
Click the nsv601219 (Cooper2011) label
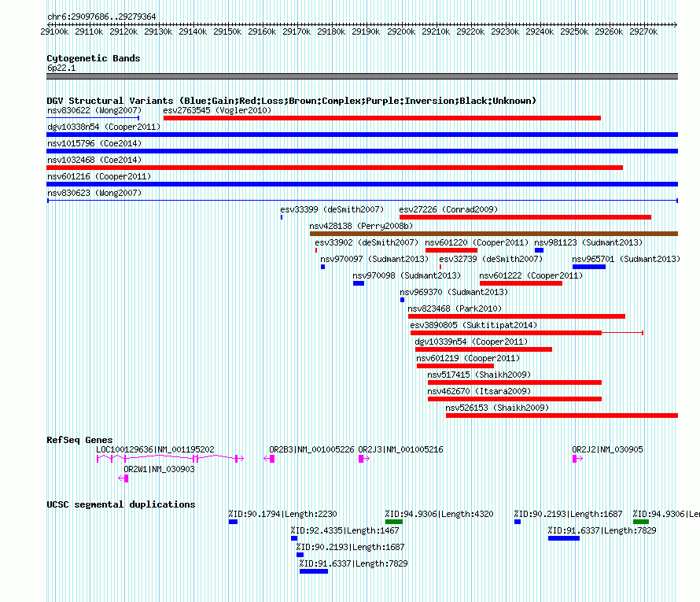pos(468,358)
